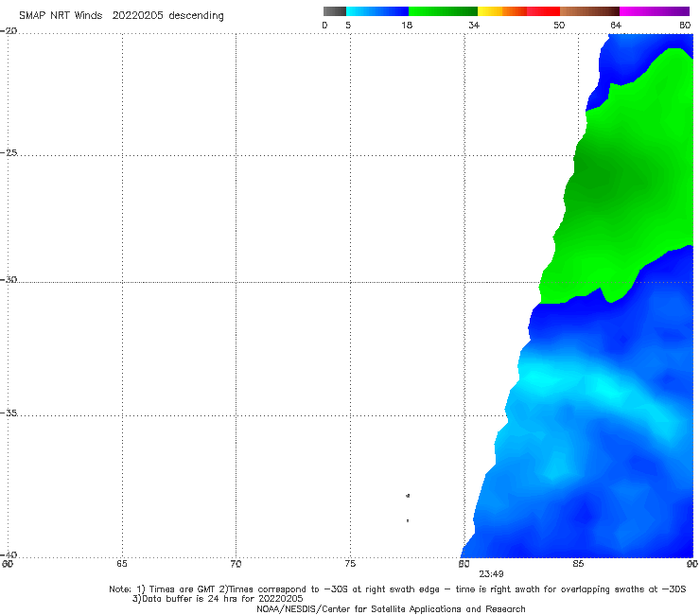
Task: Click the longitude label '65'
Action: click(122, 564)
